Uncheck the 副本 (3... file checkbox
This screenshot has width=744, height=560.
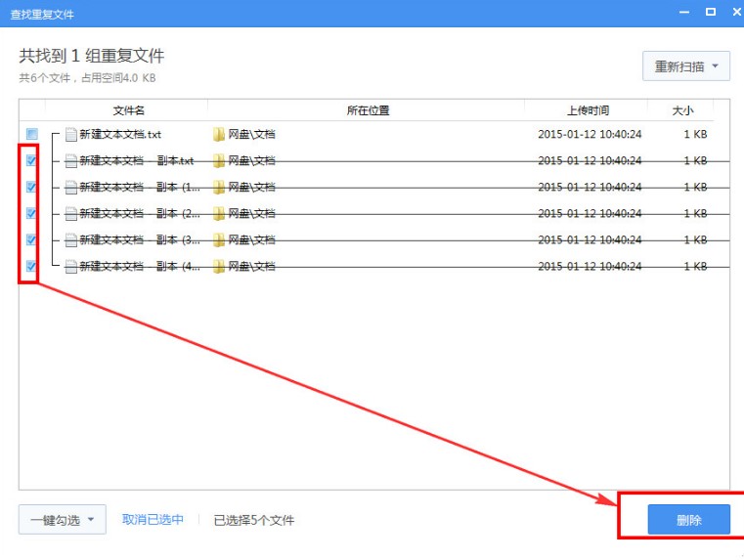(31, 240)
